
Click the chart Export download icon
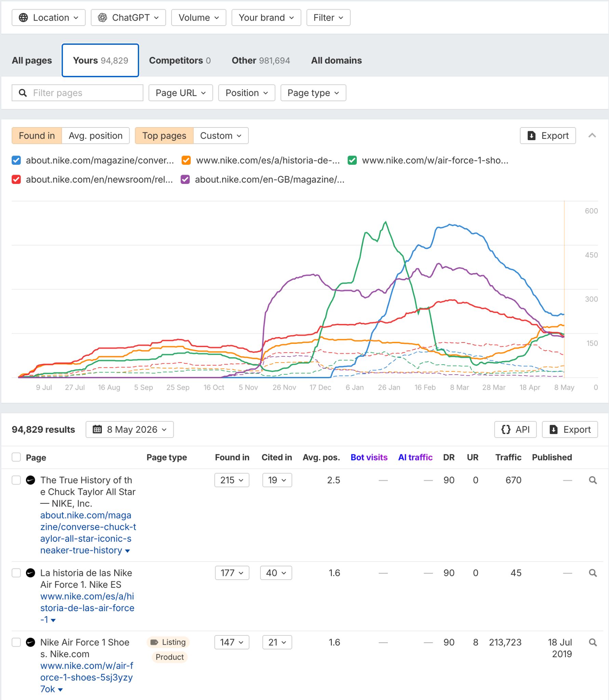(x=531, y=136)
